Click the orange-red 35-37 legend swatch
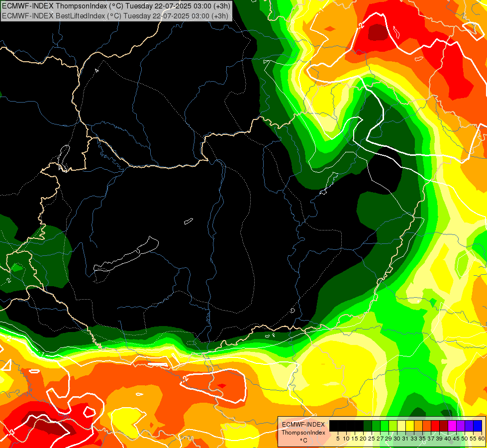Screen dimensions: 487x448 point(427,426)
